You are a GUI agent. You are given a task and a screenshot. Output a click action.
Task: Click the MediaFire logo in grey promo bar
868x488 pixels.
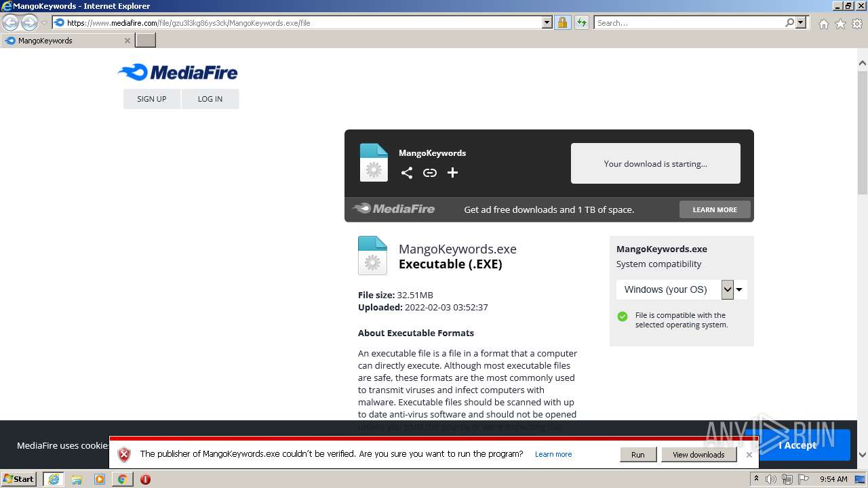tap(393, 209)
